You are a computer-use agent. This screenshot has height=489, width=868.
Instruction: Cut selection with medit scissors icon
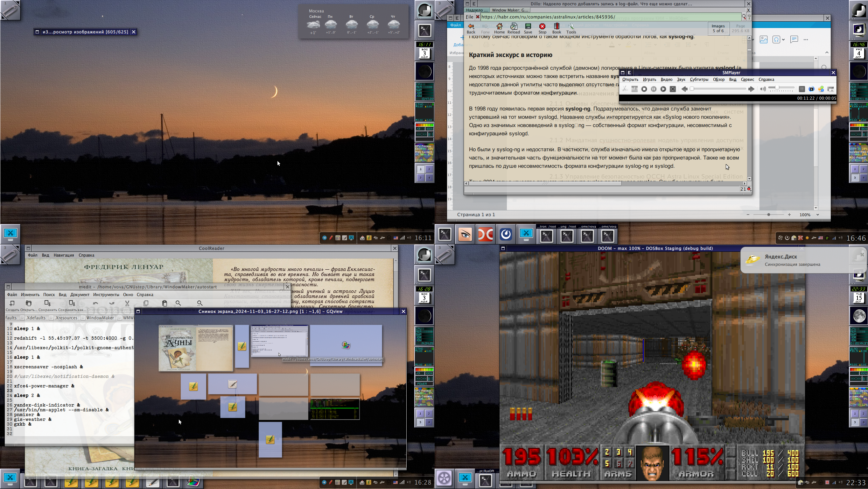(x=127, y=303)
